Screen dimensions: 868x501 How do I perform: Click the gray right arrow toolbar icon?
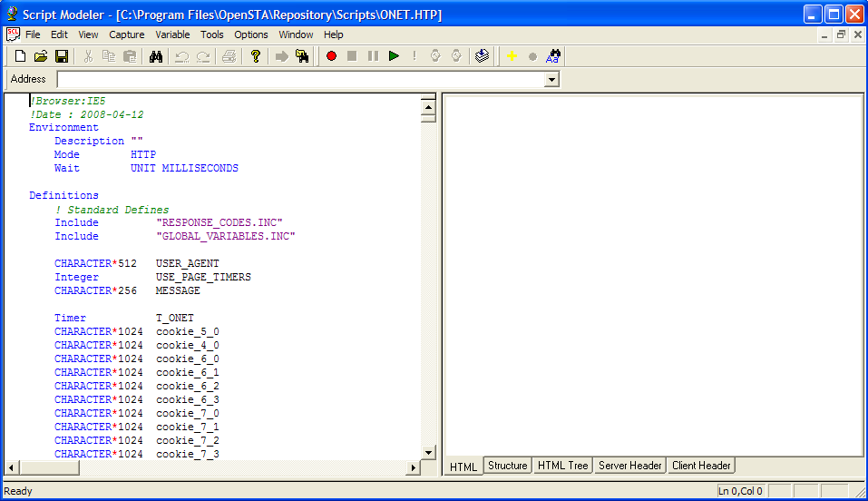click(x=282, y=56)
